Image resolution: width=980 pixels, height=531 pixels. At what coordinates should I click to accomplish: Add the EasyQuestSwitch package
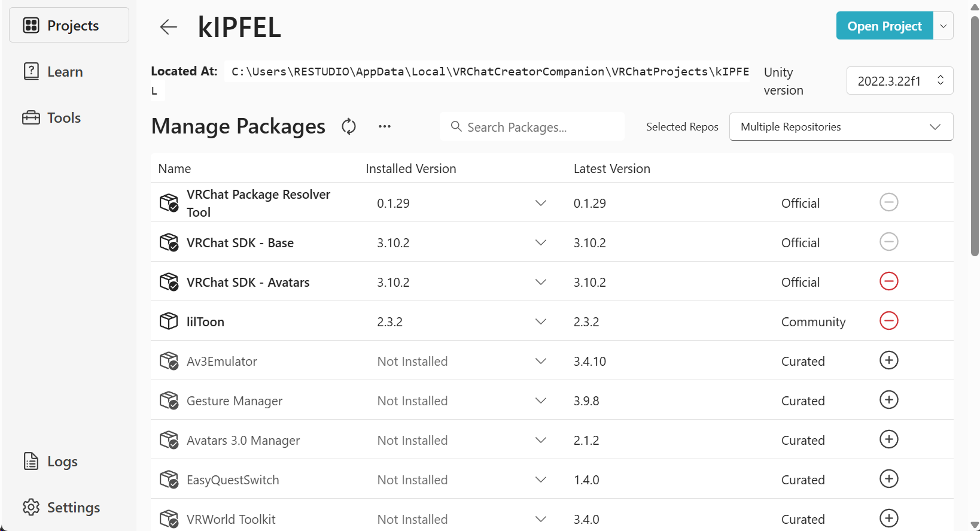[x=888, y=479]
